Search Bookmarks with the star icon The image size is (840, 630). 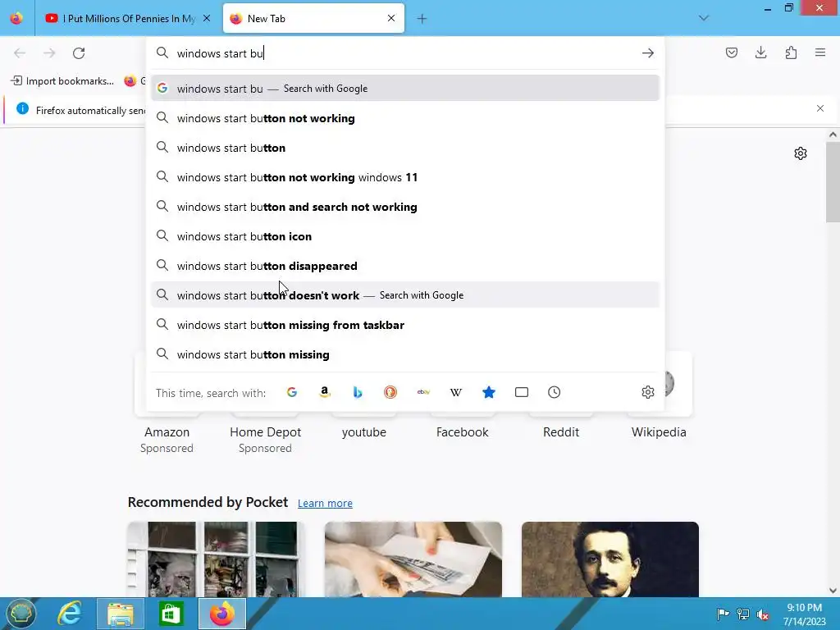tap(489, 392)
